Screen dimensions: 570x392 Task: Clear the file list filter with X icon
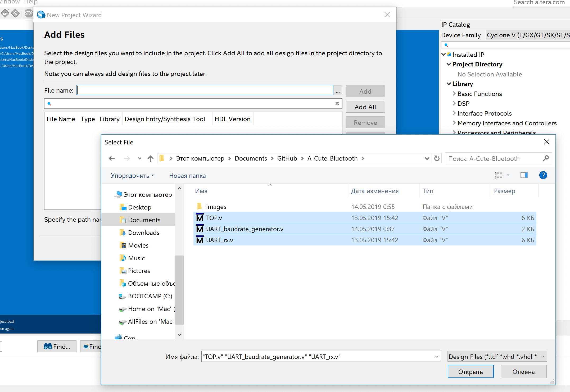coord(337,103)
